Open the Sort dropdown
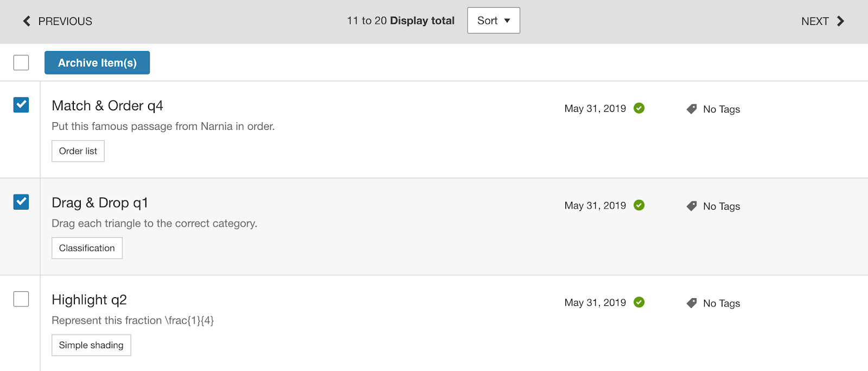 pyautogui.click(x=493, y=21)
